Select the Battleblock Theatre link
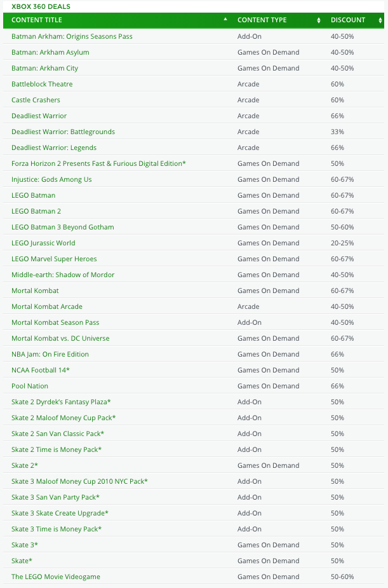Viewport: 388px width, 588px height. pyautogui.click(x=42, y=84)
